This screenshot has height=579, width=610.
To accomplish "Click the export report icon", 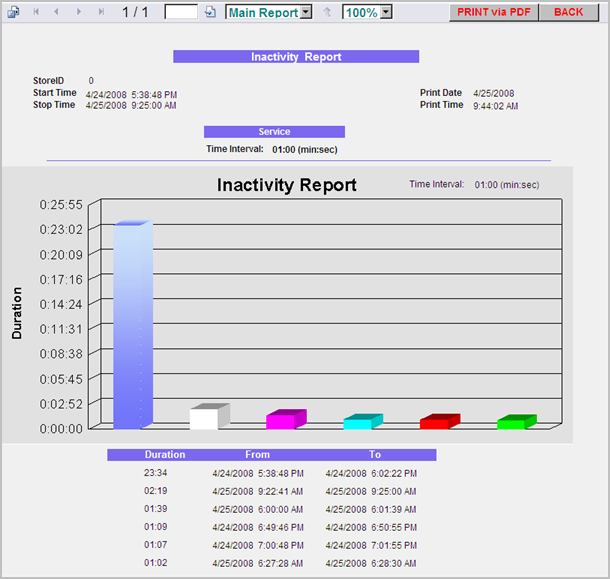I will [x=14, y=12].
